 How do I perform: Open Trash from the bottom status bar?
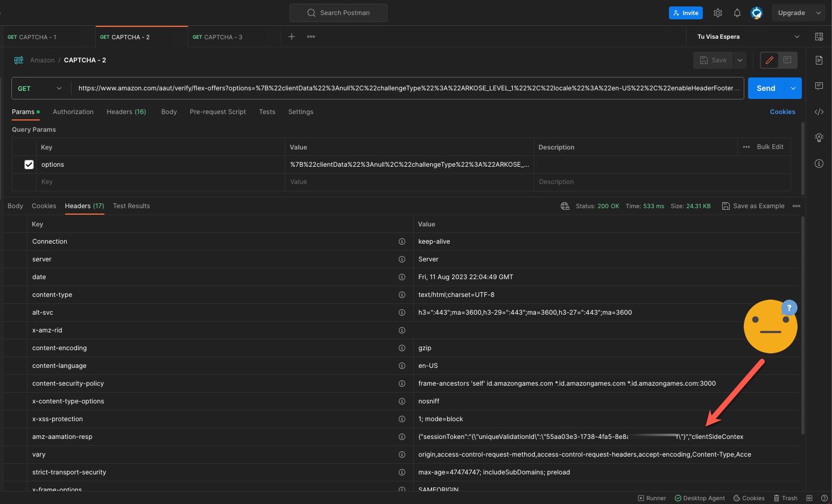[785, 498]
